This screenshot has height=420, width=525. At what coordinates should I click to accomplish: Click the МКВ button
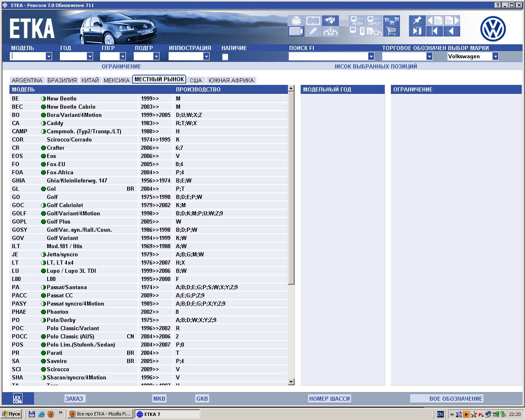pos(159,399)
